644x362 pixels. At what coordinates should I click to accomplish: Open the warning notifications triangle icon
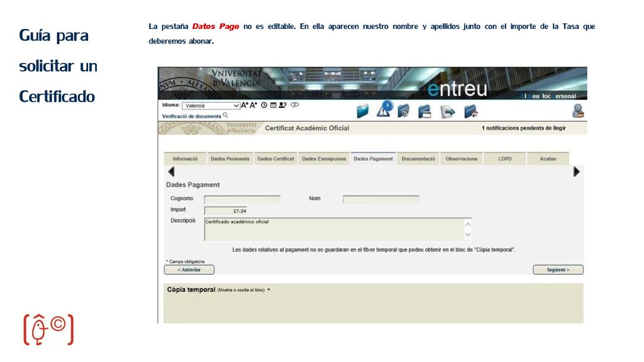383,112
